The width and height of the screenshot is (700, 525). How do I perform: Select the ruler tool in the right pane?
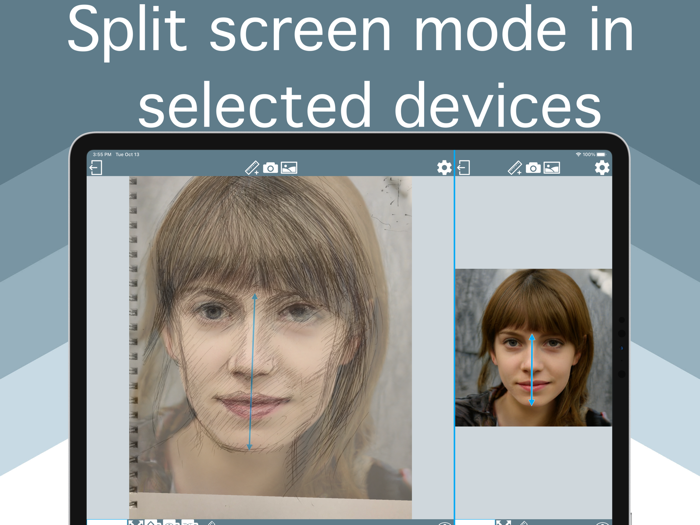515,168
